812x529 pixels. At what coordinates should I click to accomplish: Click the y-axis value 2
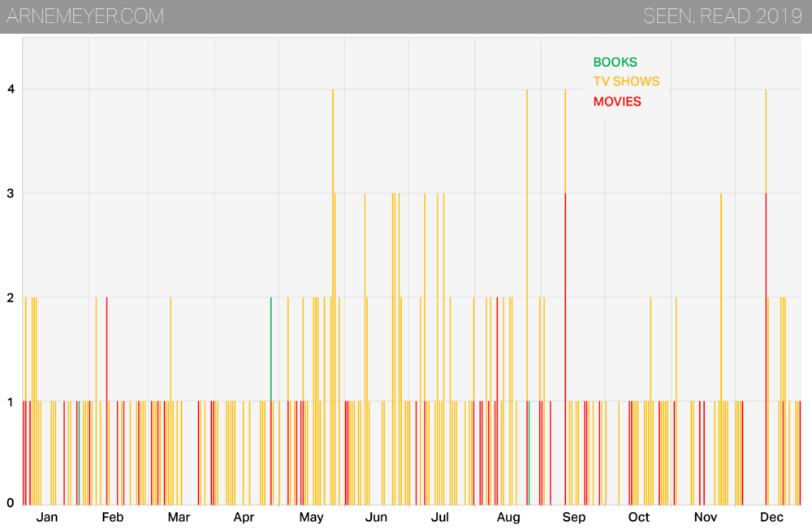11,298
